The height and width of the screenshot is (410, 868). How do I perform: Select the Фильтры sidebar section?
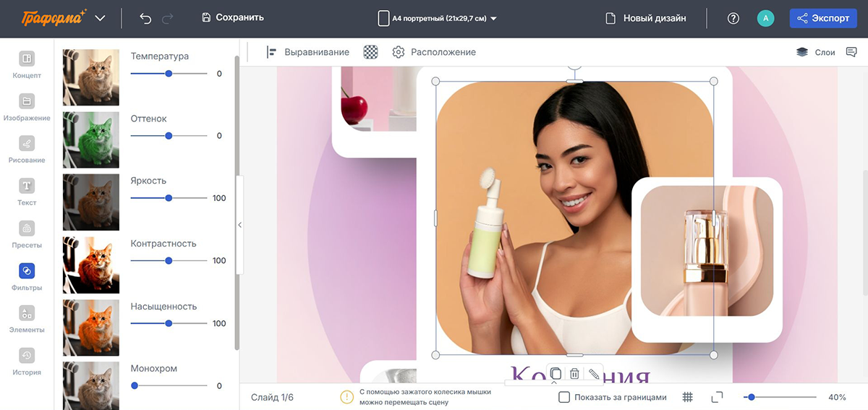pos(27,277)
